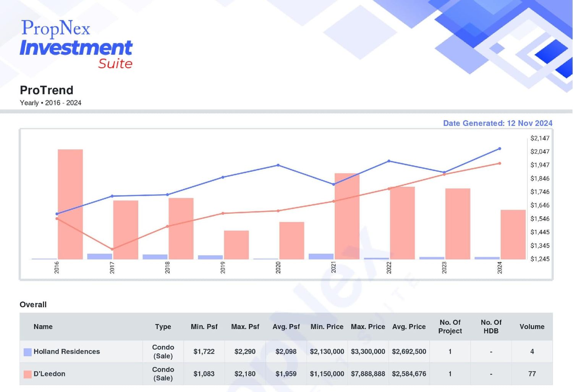This screenshot has width=573, height=392.
Task: Click the PropNex Investment Suite logo
Action: tap(76, 44)
